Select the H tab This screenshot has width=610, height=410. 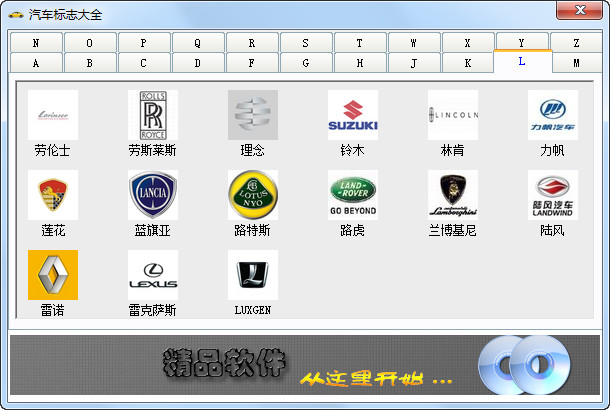tap(360, 63)
